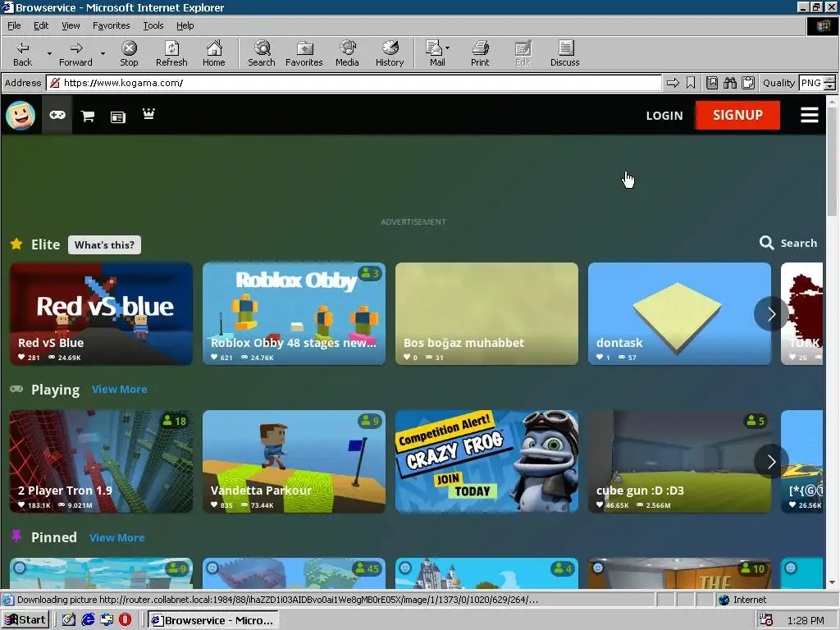Expand the Back button history dropdown arrow
840x630 pixels.
[x=49, y=53]
